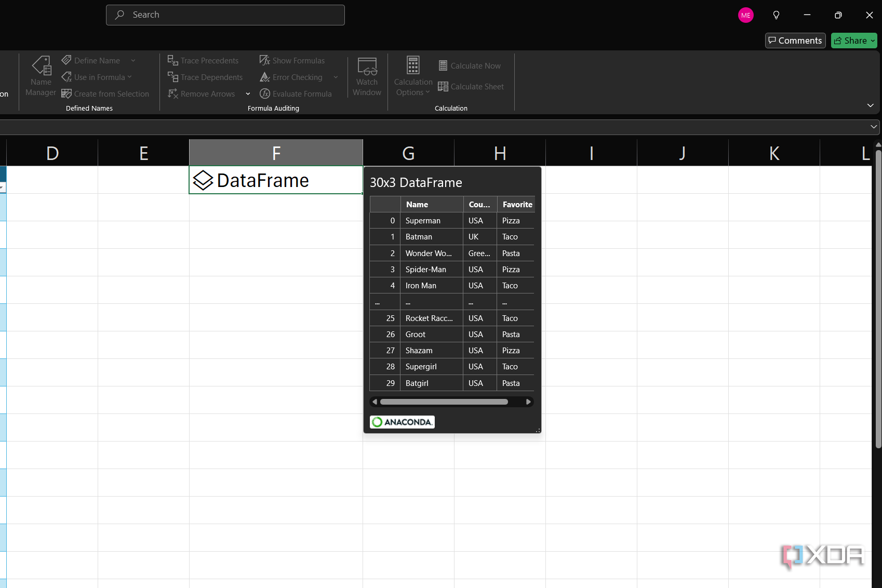Click the Name column header in the DataFrame

[432, 204]
